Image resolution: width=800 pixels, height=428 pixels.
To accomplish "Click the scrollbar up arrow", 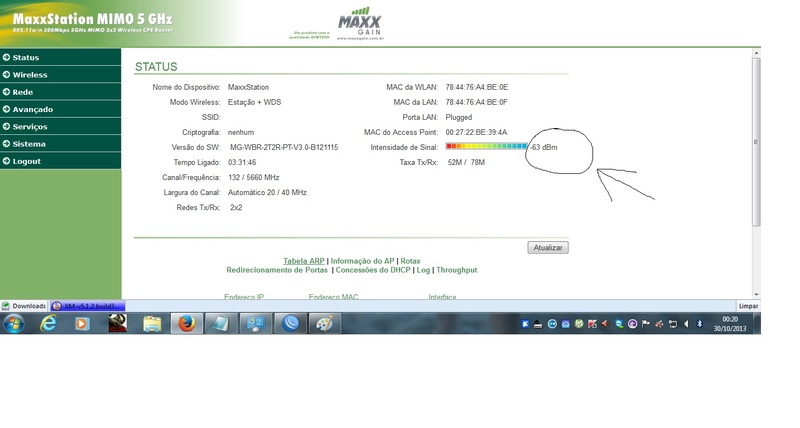I will [756, 53].
